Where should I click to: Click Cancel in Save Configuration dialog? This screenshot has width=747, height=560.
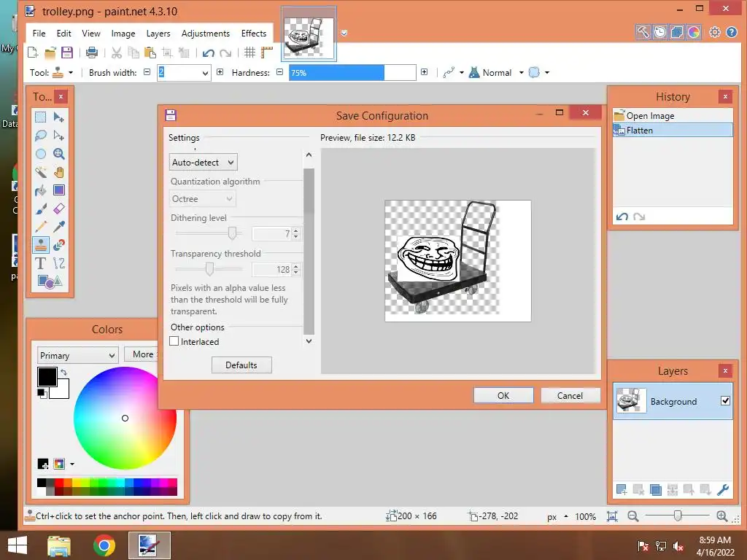click(570, 395)
